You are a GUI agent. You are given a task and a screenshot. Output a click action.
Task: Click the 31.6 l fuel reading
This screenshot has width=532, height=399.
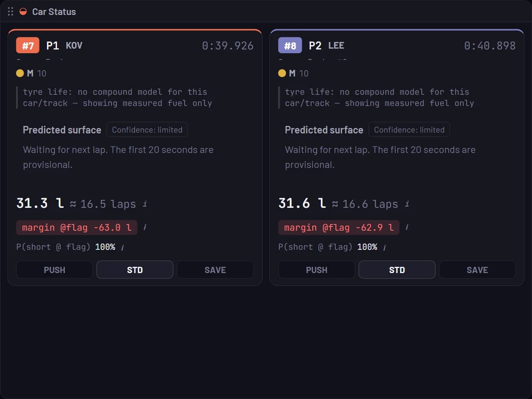point(302,203)
